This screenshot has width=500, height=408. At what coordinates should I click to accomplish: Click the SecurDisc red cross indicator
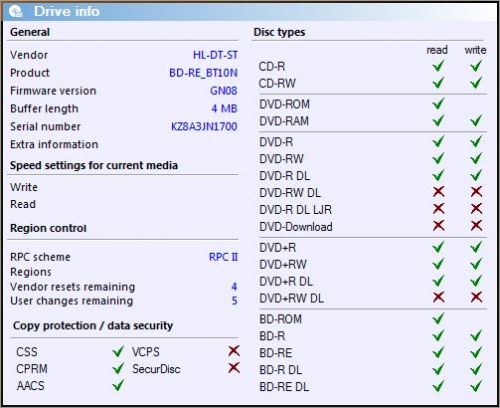234,368
